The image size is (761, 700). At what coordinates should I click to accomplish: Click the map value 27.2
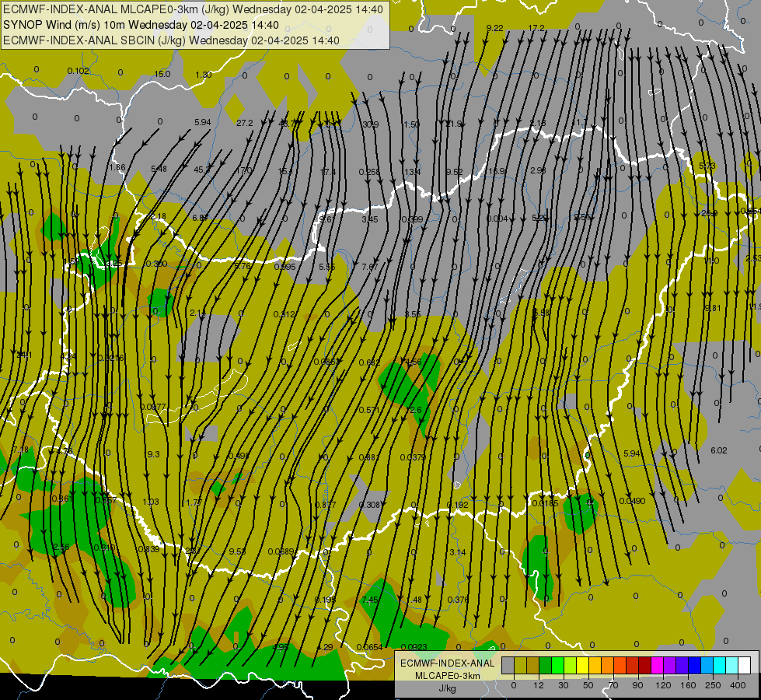point(245,124)
